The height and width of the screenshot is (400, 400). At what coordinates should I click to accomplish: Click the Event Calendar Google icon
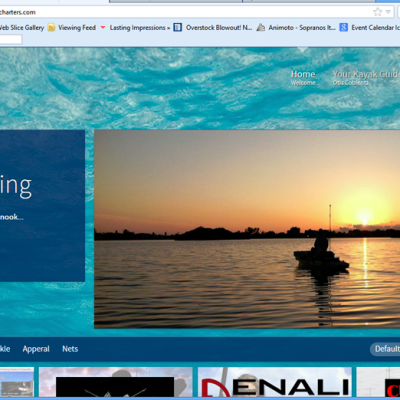tap(343, 27)
